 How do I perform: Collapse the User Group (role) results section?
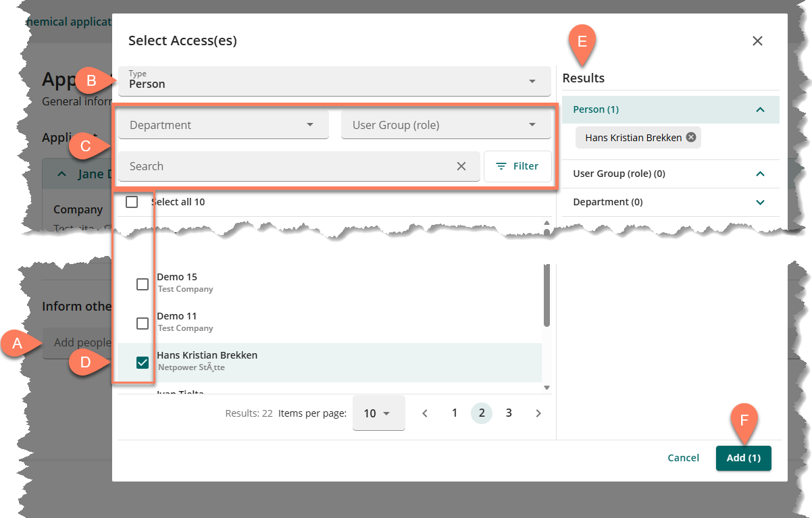point(760,174)
